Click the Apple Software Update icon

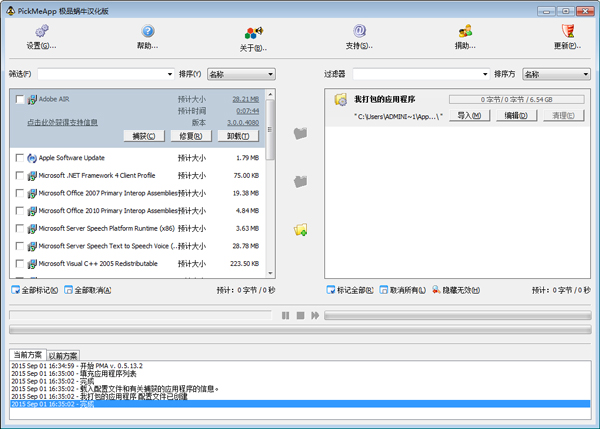[x=32, y=158]
